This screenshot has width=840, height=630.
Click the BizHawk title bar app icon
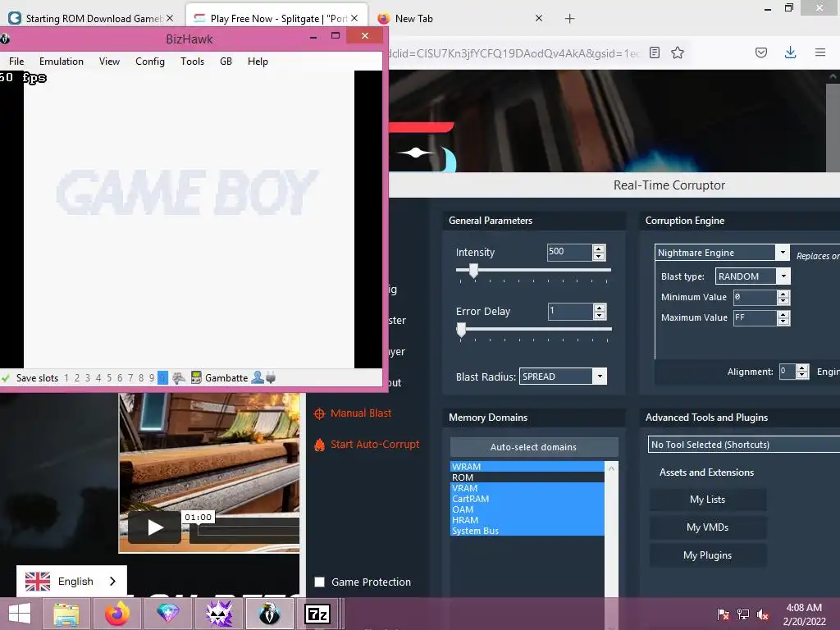tap(4, 39)
